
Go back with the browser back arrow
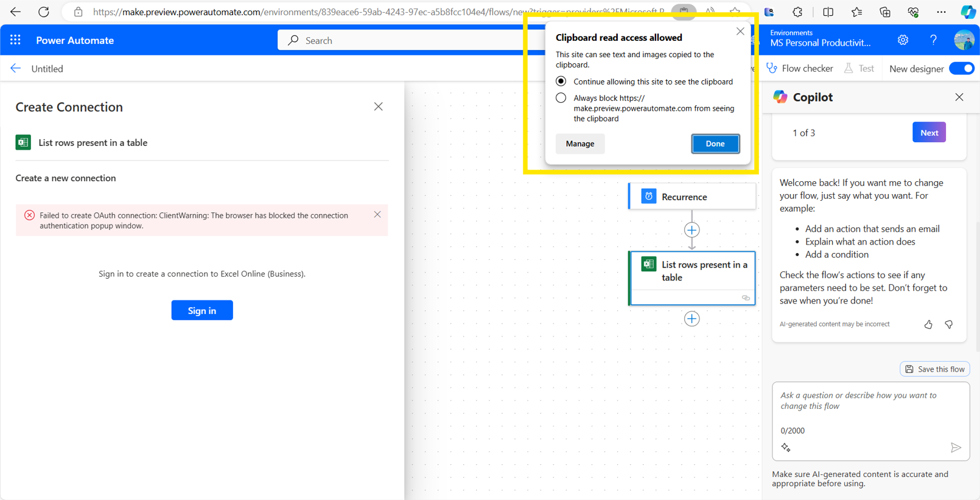pos(15,12)
